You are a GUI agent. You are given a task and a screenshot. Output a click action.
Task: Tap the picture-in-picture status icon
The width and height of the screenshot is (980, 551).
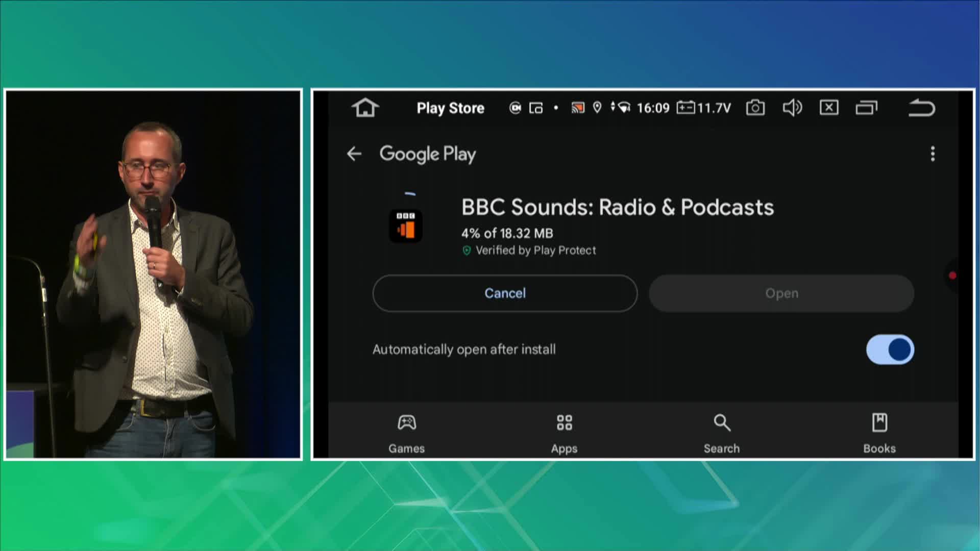(x=536, y=108)
